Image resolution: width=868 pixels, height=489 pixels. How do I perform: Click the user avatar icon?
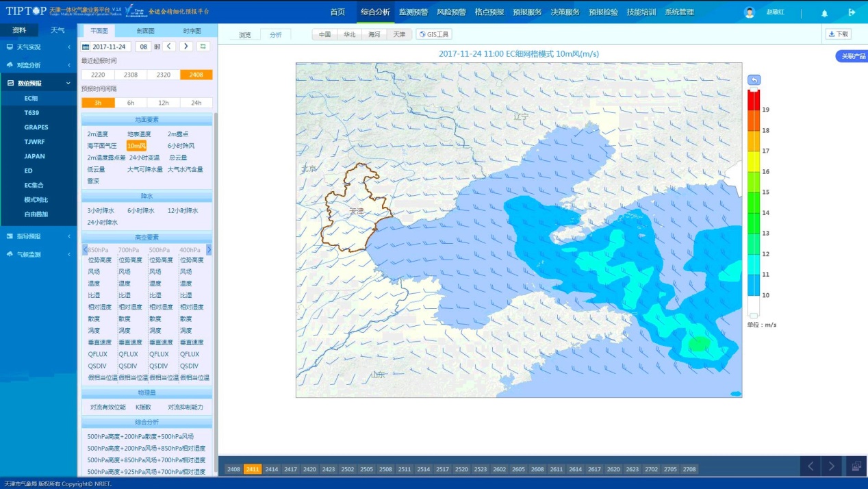[750, 12]
